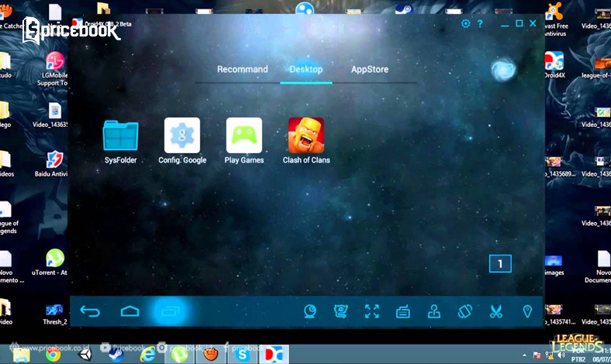Select LGMobile Support Tool desktop icon
The height and width of the screenshot is (364, 611).
click(x=54, y=69)
